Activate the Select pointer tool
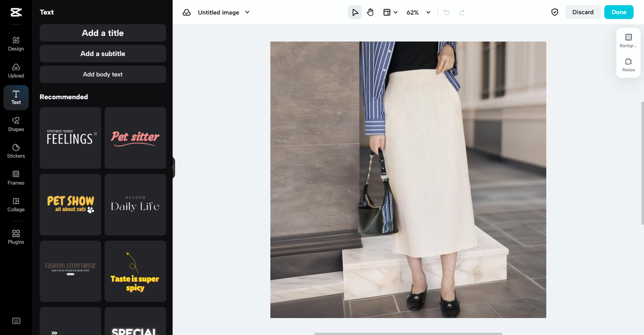 click(x=355, y=12)
